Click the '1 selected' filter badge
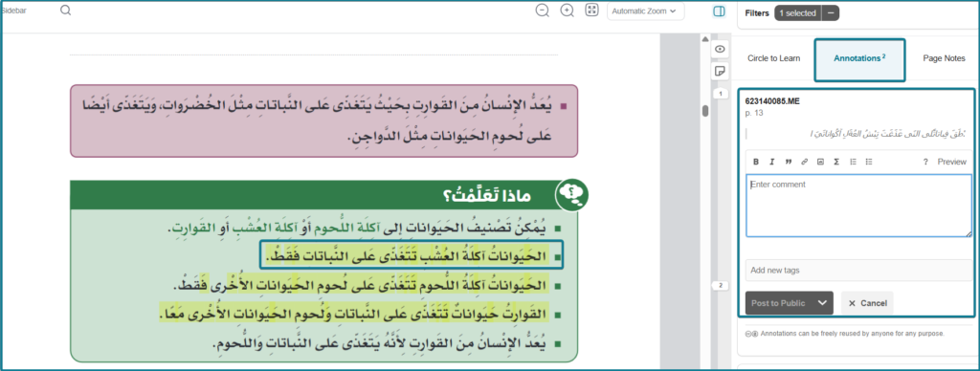 [x=798, y=12]
